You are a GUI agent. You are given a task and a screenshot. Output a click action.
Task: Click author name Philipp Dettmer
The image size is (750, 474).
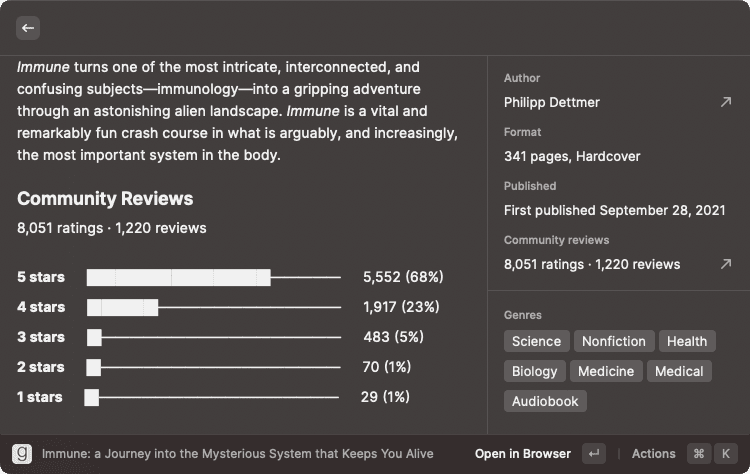coord(552,102)
